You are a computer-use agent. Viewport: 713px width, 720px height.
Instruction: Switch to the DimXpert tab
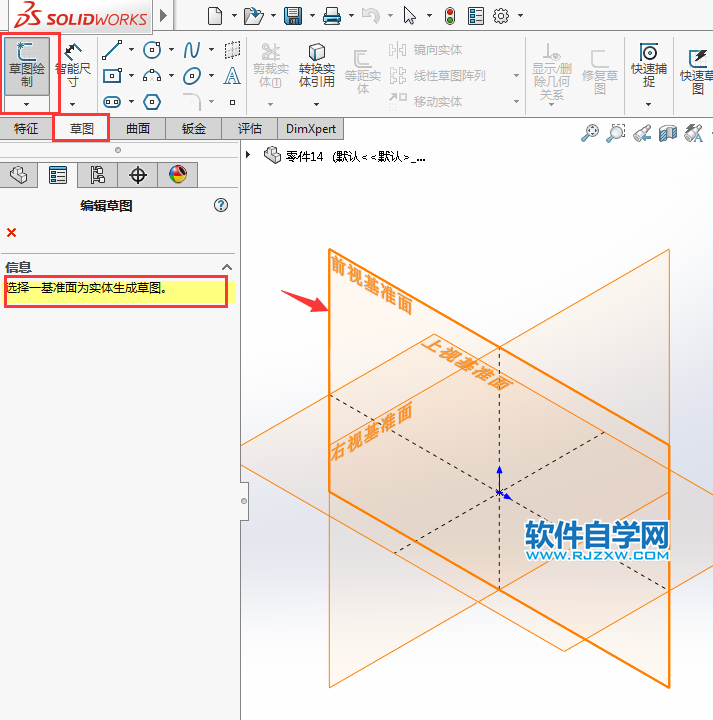tap(311, 129)
